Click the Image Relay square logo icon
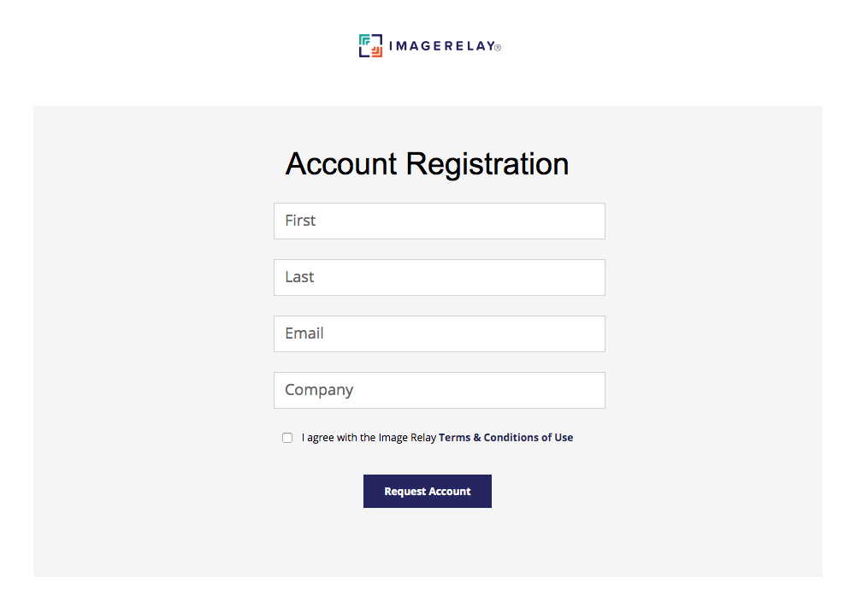The width and height of the screenshot is (868, 590). 370,46
